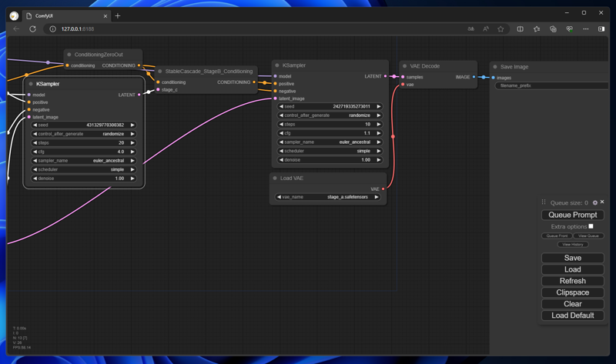
Task: Collapse the Load VAE node
Action: 275,178
